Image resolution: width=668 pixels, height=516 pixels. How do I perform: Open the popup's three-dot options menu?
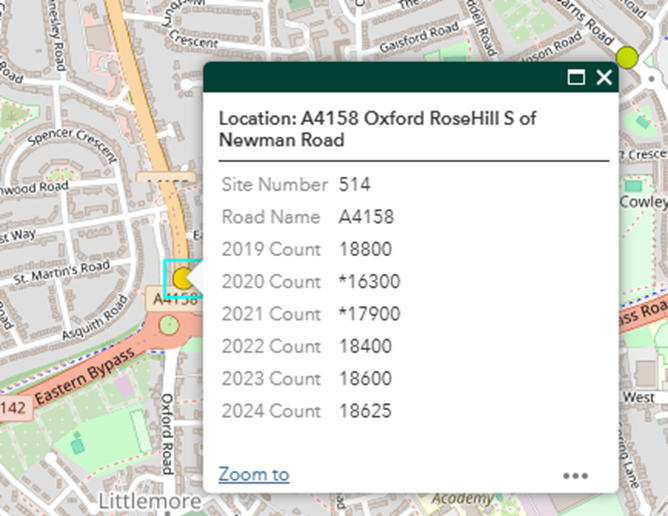(x=575, y=475)
